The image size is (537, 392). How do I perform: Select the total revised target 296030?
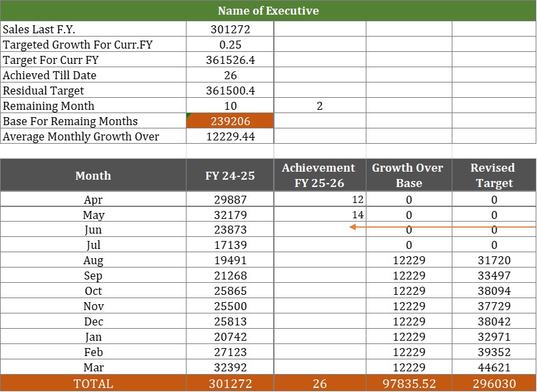(x=494, y=384)
